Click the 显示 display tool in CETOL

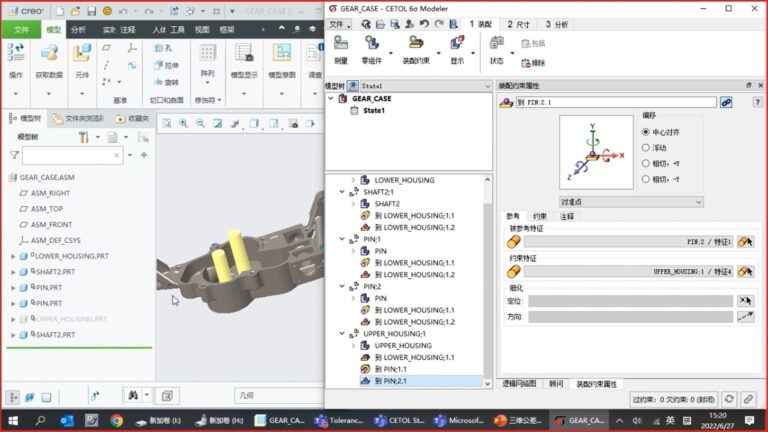(457, 50)
